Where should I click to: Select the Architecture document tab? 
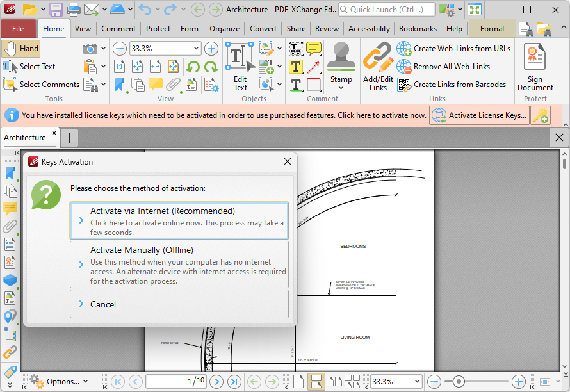pyautogui.click(x=25, y=138)
